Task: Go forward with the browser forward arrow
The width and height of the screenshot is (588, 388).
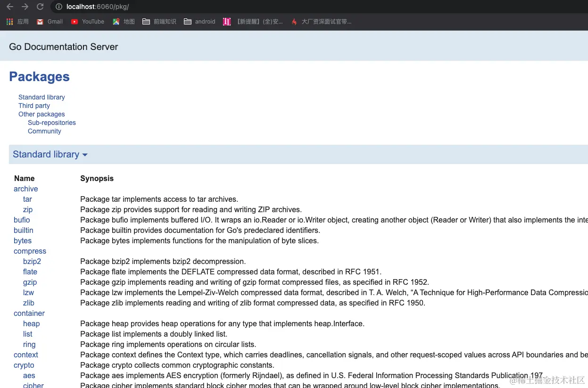Action: coord(25,7)
